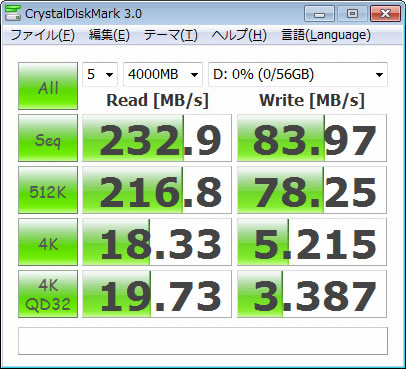Click the Seq read result 232.9
The width and height of the screenshot is (406, 369).
coord(157,138)
